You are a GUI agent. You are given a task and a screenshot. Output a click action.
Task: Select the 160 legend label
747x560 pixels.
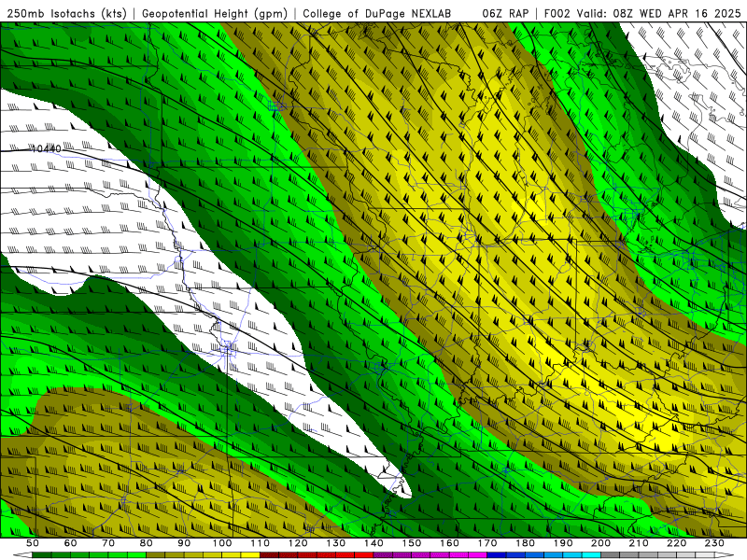click(449, 543)
